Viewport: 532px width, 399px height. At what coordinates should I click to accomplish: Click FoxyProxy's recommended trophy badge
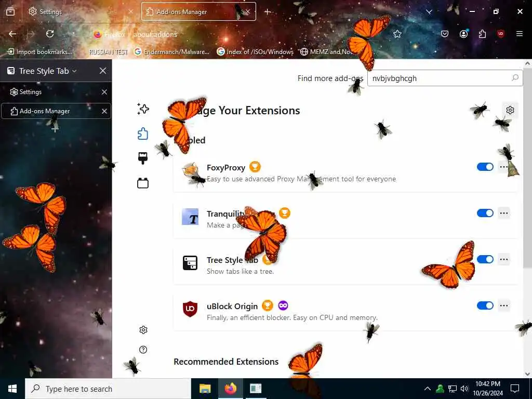pyautogui.click(x=255, y=167)
